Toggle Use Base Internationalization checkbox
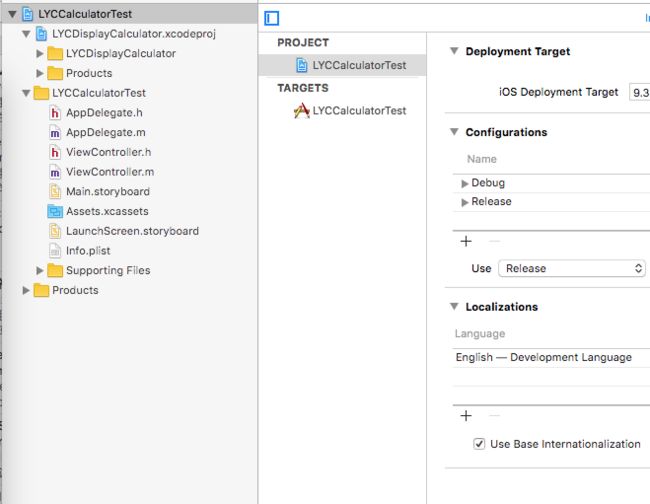The width and height of the screenshot is (650, 504). (479, 444)
